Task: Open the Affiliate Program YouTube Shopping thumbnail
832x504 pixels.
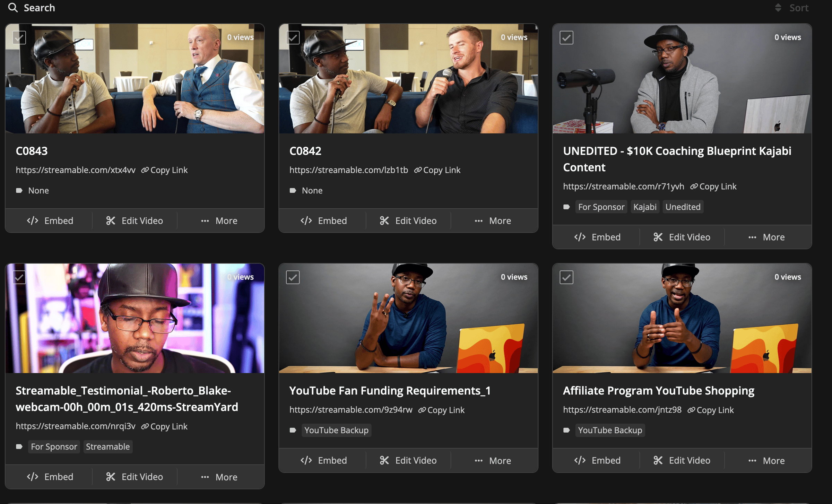Action: tap(682, 318)
